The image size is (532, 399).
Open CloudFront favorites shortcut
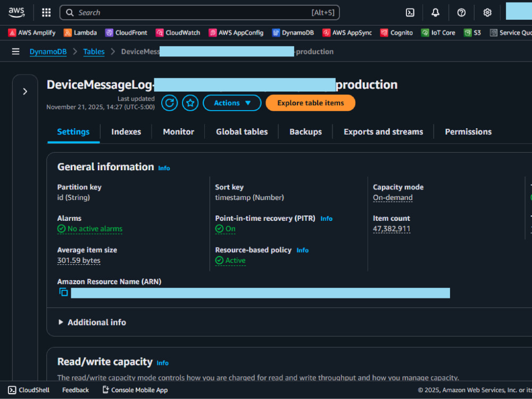coord(126,32)
